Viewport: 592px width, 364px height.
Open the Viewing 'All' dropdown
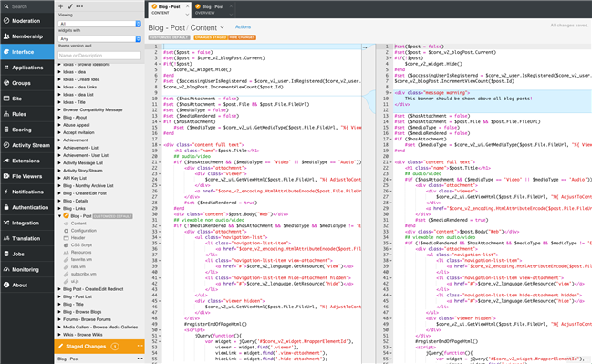(99, 24)
